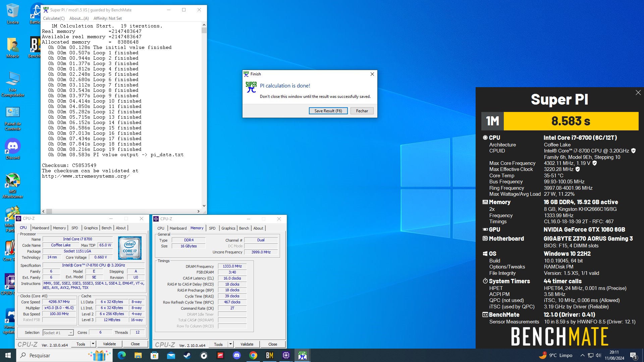
Task: Switch to Graphics tab in left CPU-Z
Action: [x=91, y=228]
